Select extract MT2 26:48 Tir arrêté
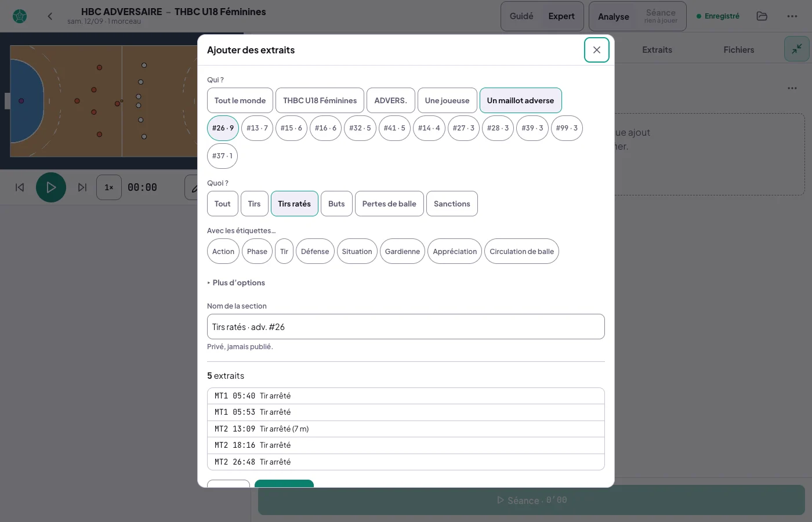The image size is (812, 522). pos(406,462)
